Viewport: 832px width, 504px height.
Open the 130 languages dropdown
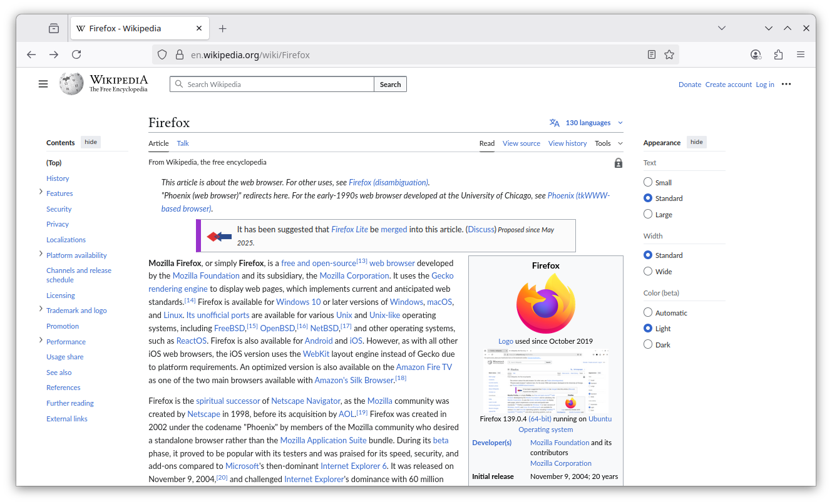[x=587, y=123]
